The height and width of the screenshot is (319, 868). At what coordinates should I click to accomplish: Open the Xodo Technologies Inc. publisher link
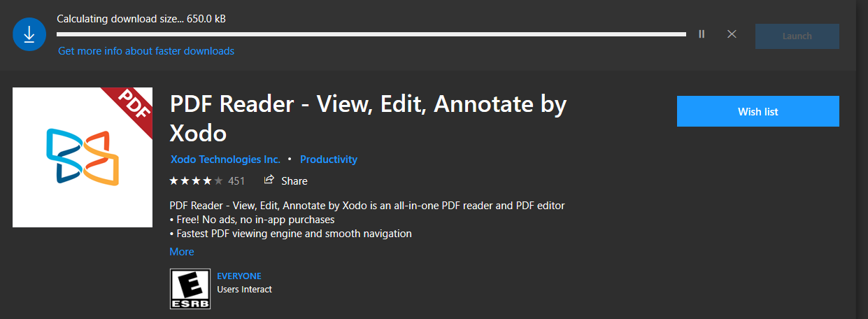[x=225, y=159]
